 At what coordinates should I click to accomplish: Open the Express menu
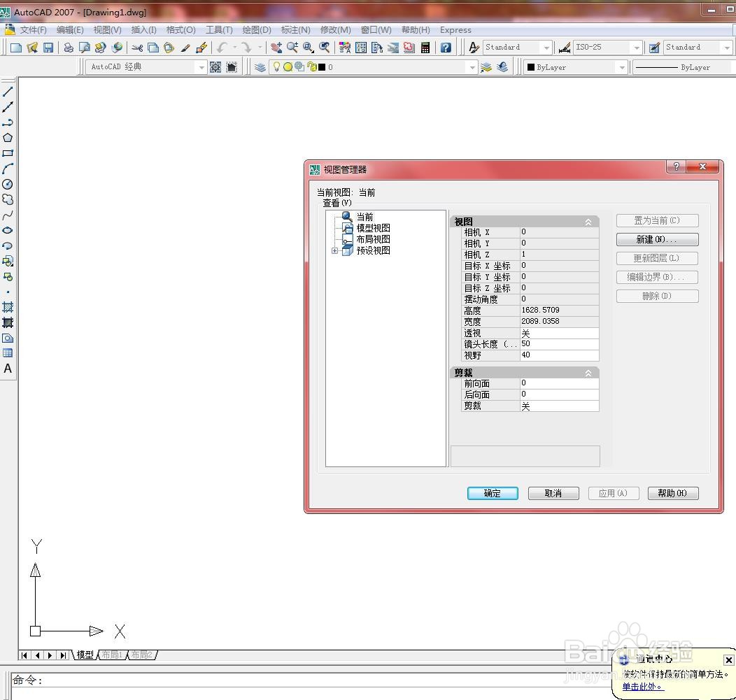(x=455, y=30)
